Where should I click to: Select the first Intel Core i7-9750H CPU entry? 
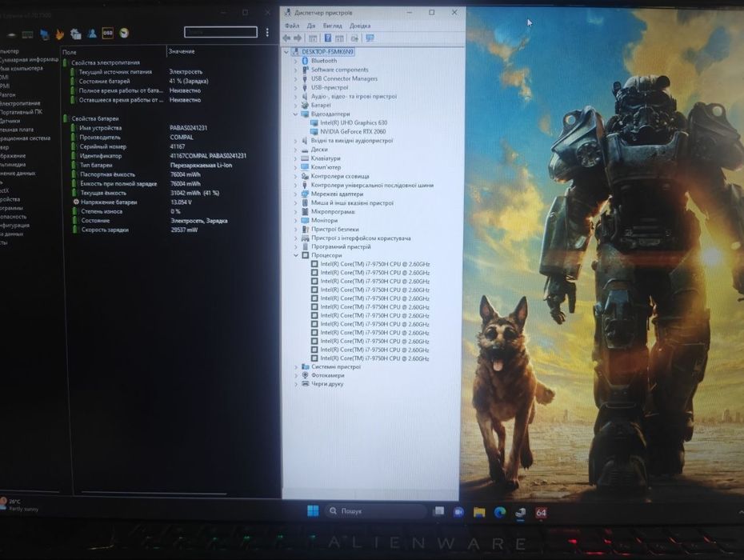pyautogui.click(x=375, y=264)
